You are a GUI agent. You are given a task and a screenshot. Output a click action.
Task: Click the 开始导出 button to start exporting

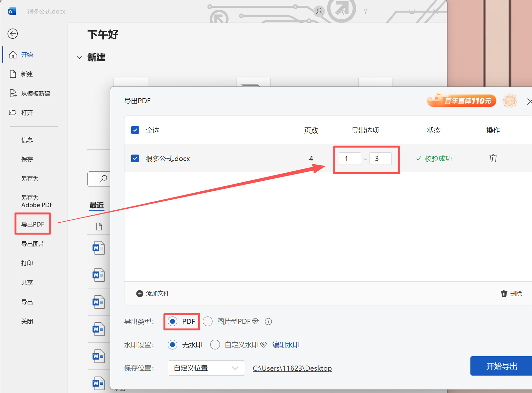(x=501, y=366)
